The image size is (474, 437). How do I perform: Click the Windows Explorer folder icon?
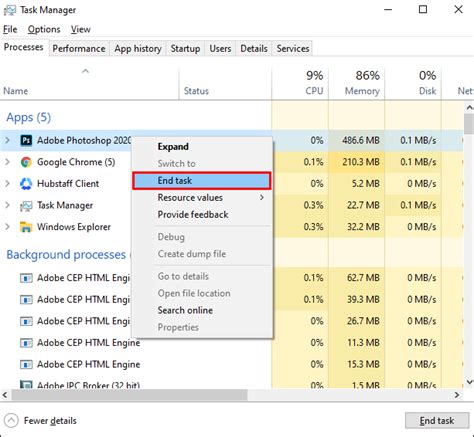tap(26, 227)
